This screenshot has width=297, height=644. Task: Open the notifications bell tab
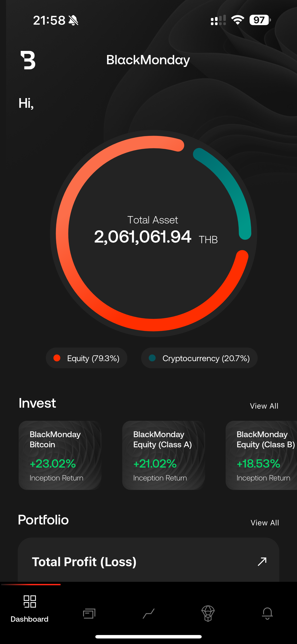point(267,613)
